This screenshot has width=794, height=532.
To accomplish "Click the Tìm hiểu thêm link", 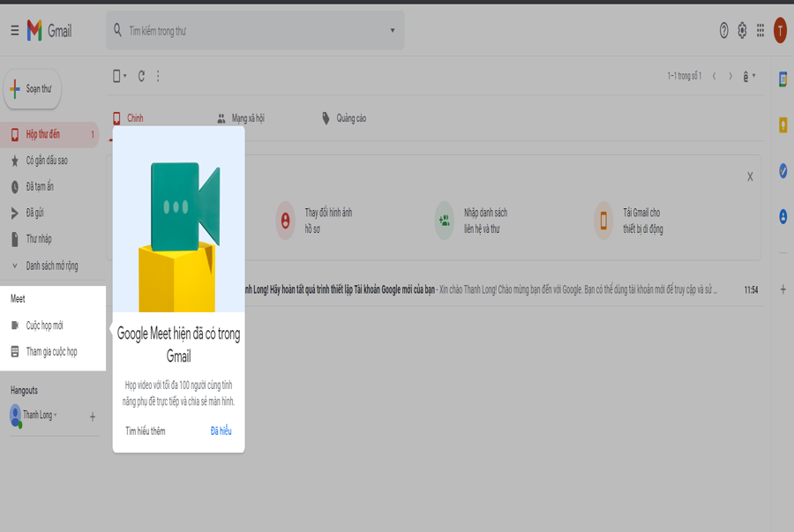I will pyautogui.click(x=146, y=431).
